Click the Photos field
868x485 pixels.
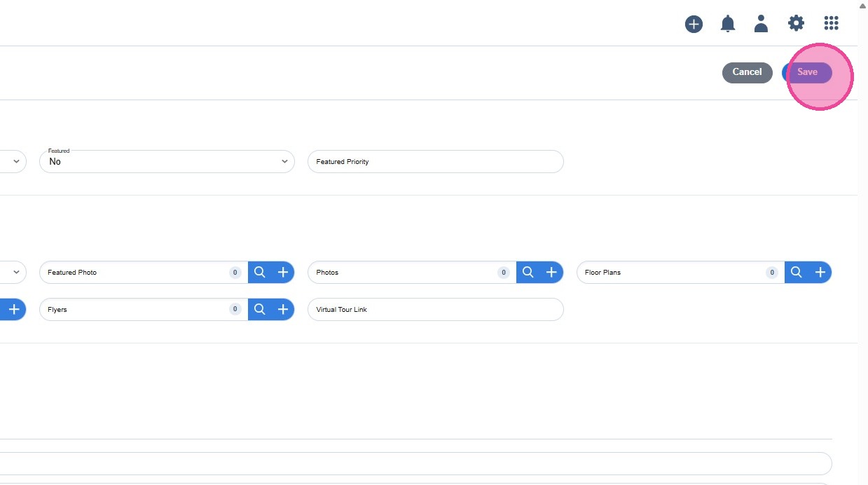click(412, 273)
